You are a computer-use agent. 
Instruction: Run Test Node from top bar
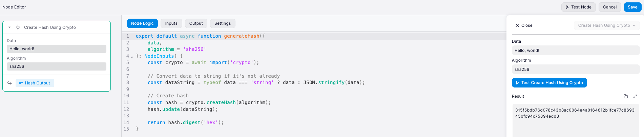[x=578, y=7]
